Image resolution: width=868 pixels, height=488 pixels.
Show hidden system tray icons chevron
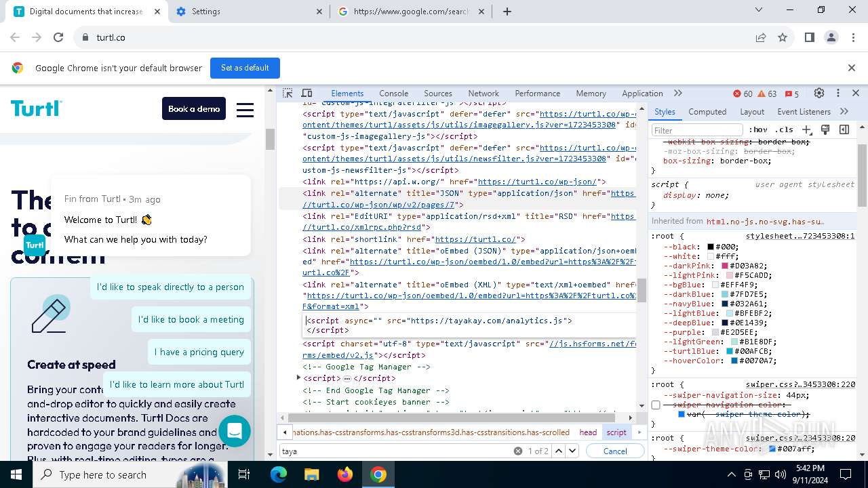pyautogui.click(x=731, y=474)
